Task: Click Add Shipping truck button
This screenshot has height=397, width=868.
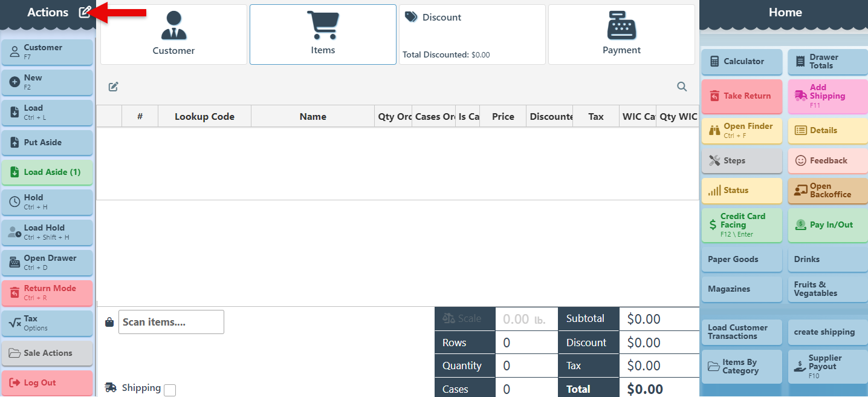Action: point(828,96)
